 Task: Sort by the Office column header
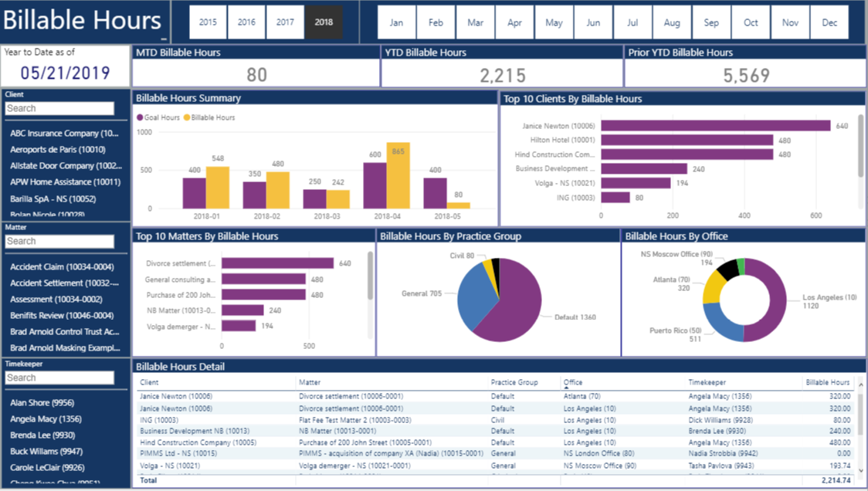(x=573, y=382)
